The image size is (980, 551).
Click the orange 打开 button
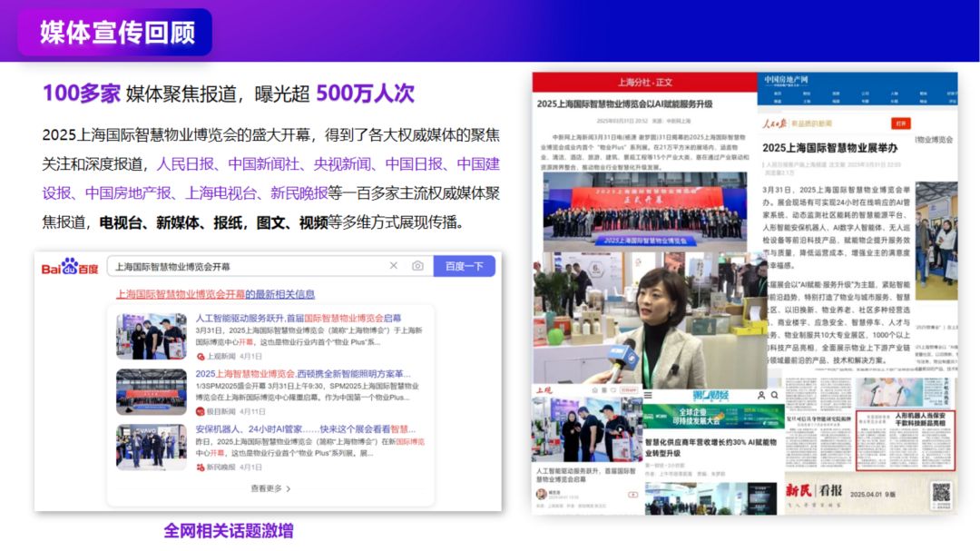(900, 123)
